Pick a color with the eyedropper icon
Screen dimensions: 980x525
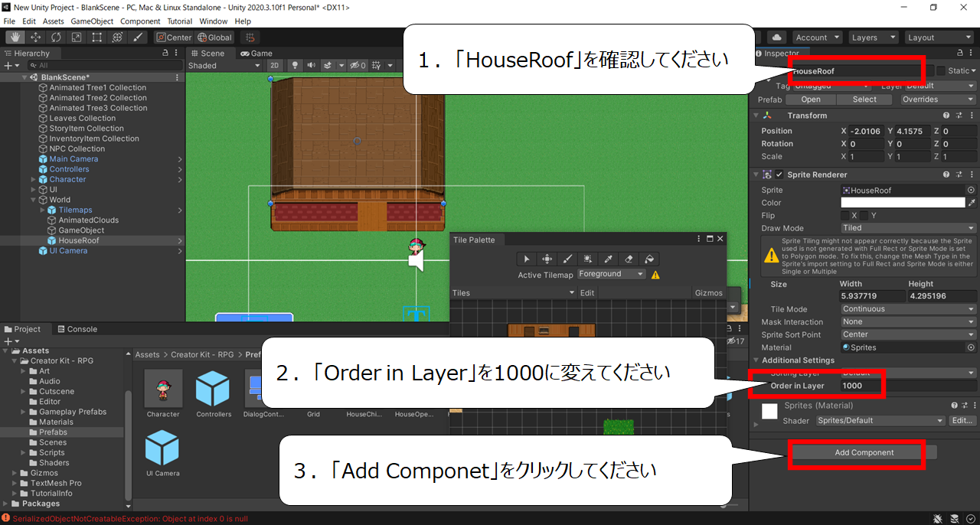pyautogui.click(x=972, y=203)
